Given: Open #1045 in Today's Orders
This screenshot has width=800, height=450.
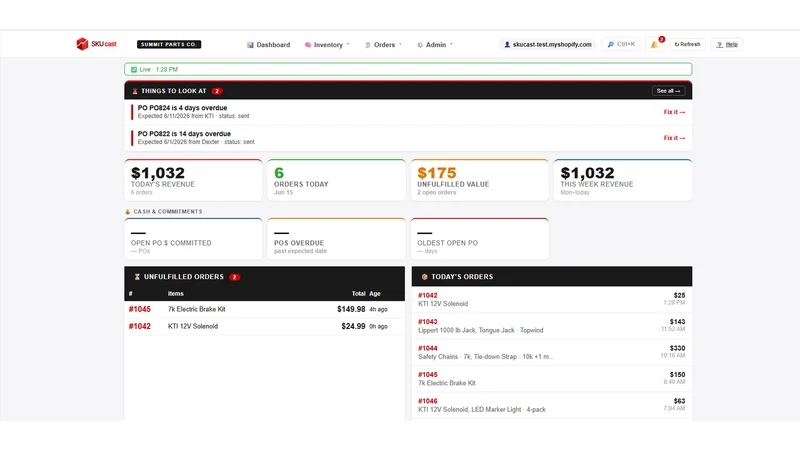Looking at the screenshot, I should pyautogui.click(x=428, y=374).
